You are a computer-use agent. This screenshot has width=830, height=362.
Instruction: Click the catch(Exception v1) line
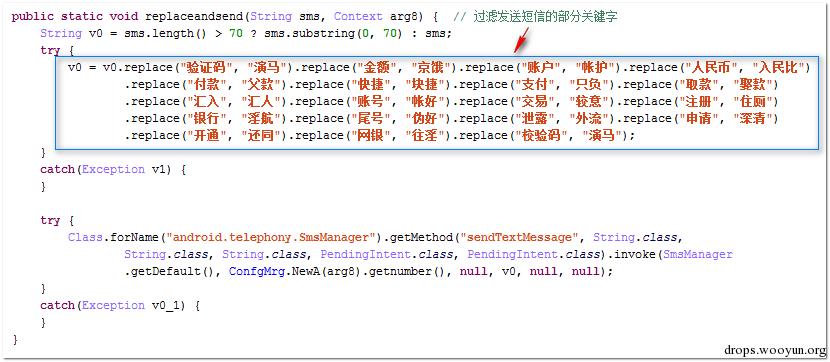(x=114, y=169)
